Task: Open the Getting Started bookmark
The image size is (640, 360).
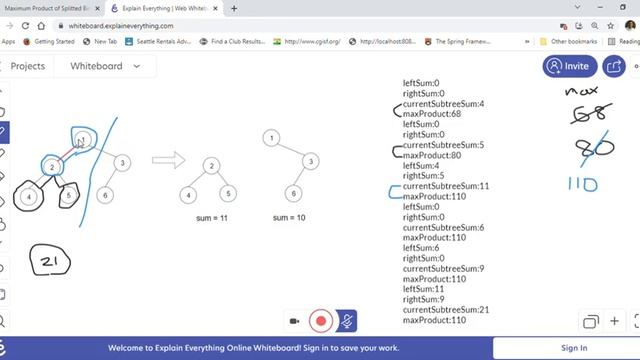Action: point(49,42)
